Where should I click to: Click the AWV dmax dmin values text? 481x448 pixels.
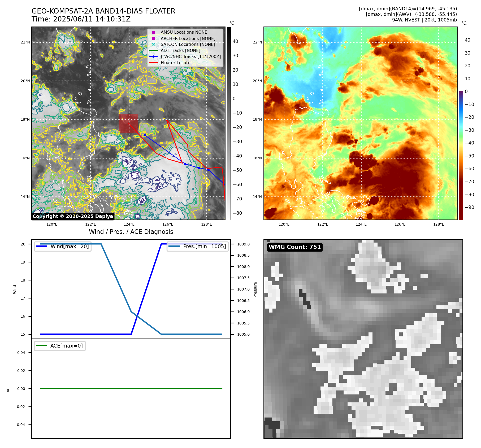[411, 14]
